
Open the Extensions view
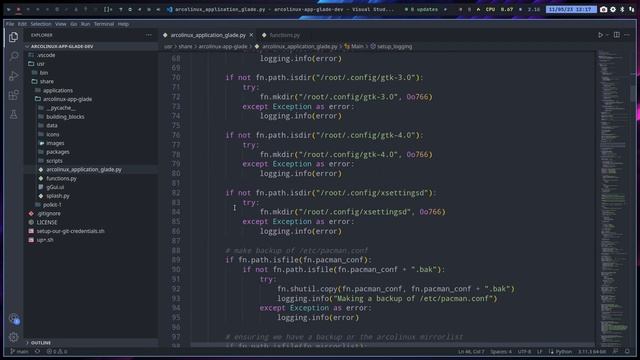13,95
